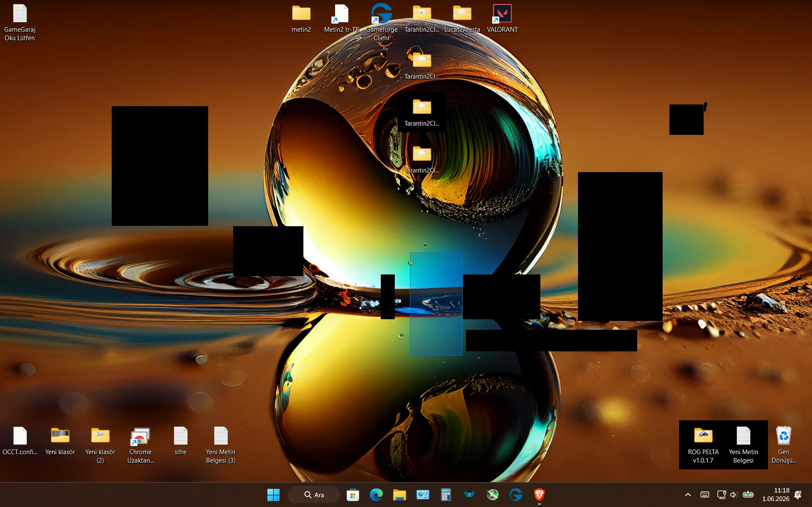Open Gameforge Client from the taskbar
Viewport: 812px width, 507px height.
click(516, 495)
